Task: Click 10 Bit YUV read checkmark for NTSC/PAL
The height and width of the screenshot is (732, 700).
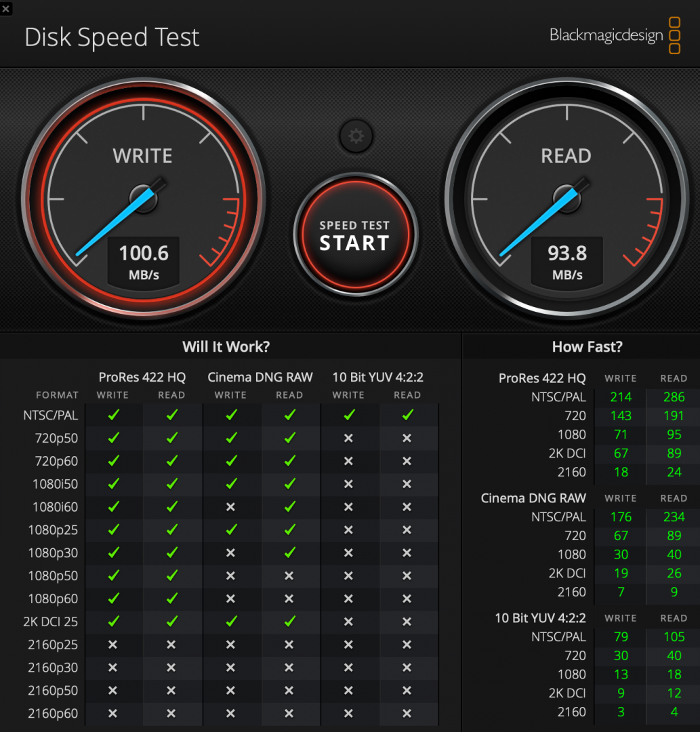Action: (x=408, y=415)
